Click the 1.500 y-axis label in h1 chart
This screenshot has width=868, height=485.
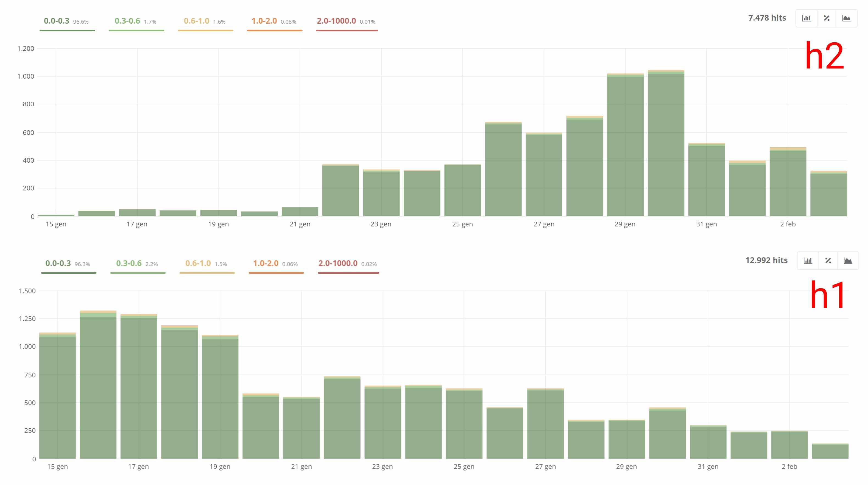coord(27,291)
